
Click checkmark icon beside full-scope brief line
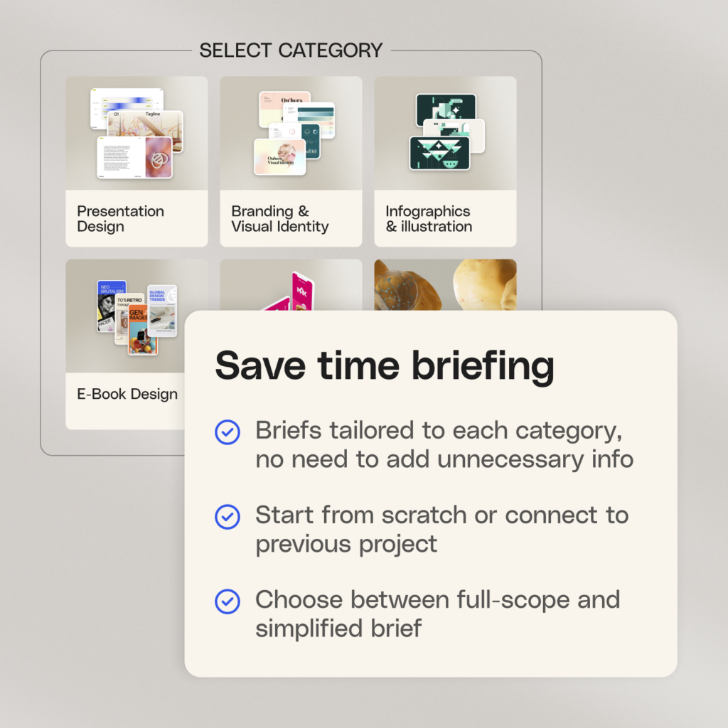pos(227,601)
